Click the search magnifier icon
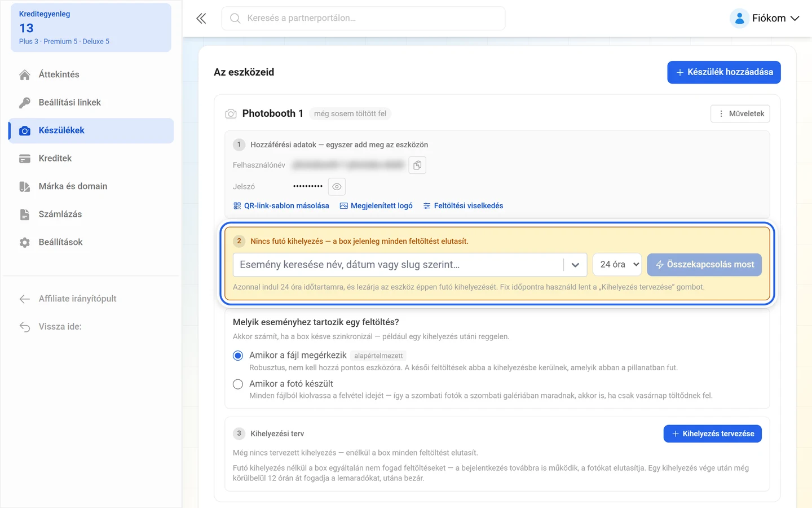Viewport: 812px width, 508px height. tap(235, 19)
